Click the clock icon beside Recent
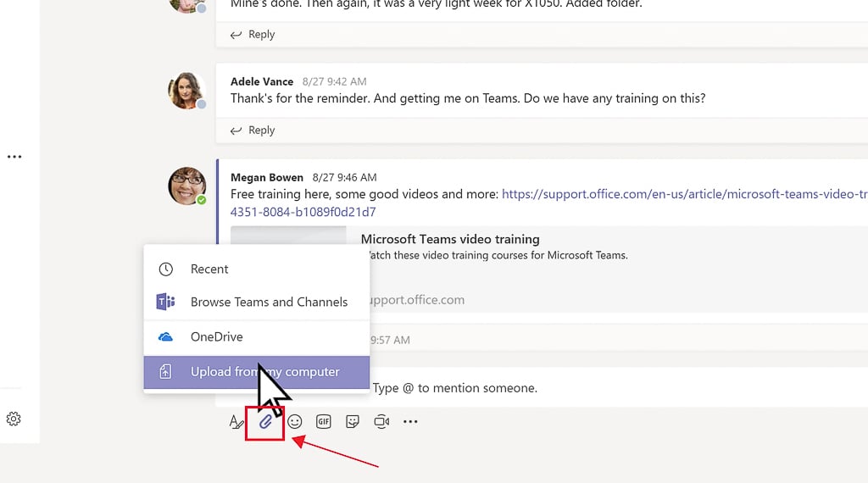 [x=165, y=269]
